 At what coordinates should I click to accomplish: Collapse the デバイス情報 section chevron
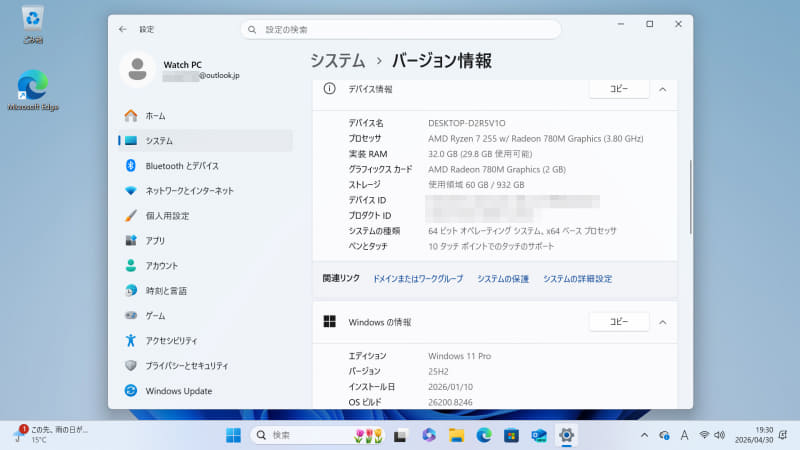[662, 89]
